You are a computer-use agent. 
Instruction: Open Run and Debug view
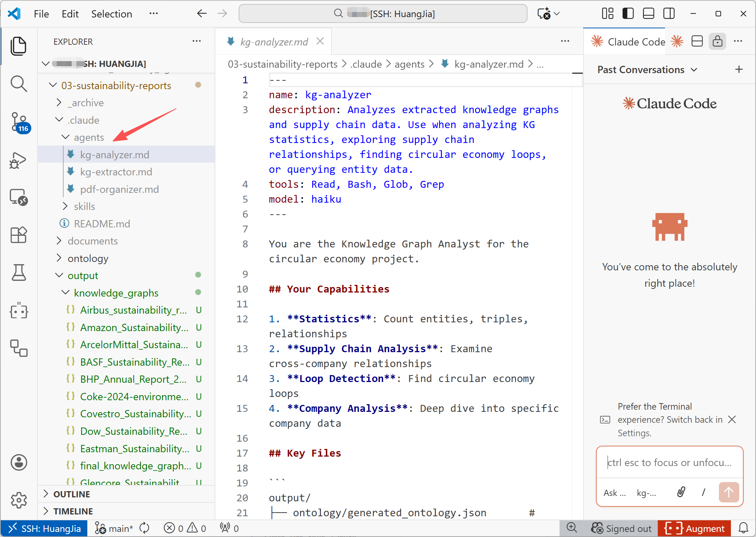19,160
